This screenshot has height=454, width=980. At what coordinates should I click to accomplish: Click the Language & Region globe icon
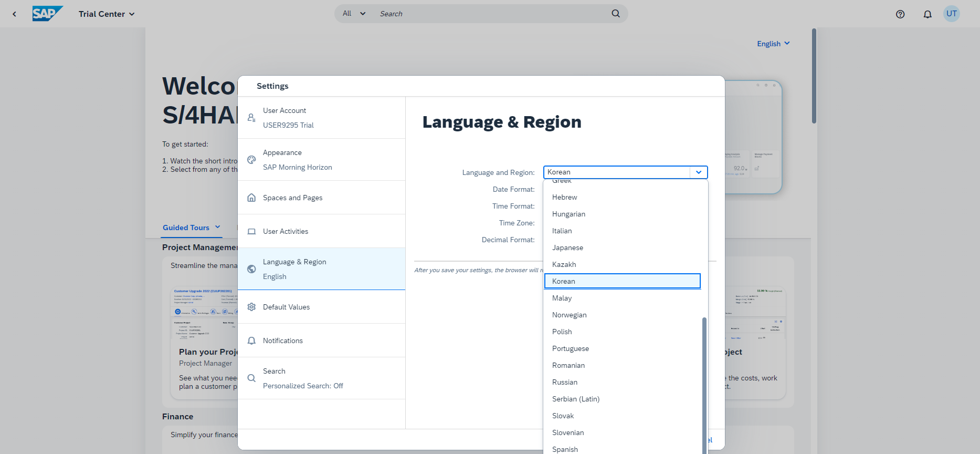pos(251,269)
